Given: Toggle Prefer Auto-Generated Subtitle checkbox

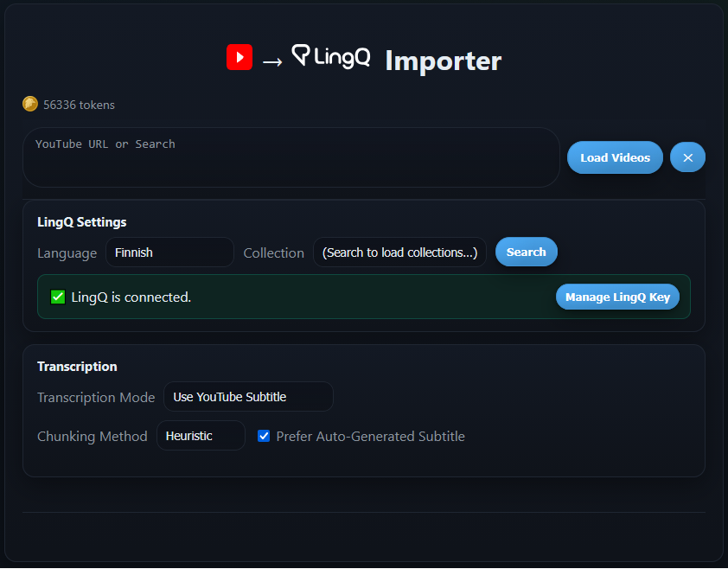Looking at the screenshot, I should [x=264, y=436].
